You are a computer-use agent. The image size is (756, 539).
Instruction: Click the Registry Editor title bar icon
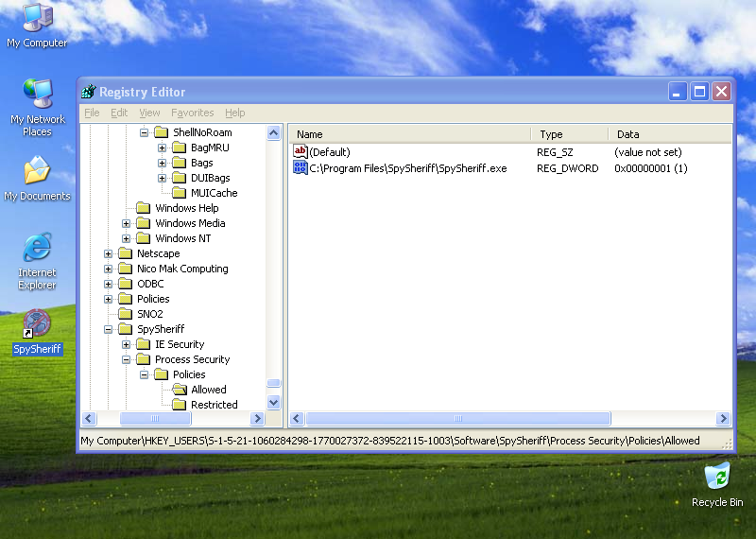coord(89,91)
